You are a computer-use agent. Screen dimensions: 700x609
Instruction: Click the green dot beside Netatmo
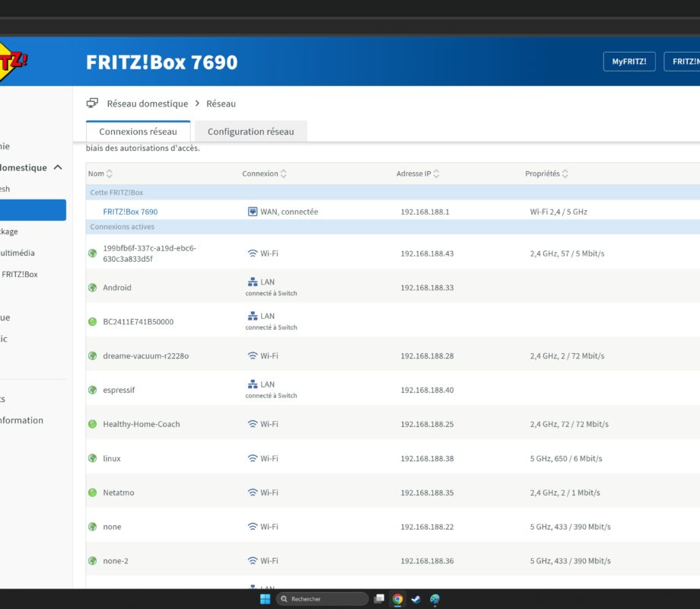(x=92, y=493)
